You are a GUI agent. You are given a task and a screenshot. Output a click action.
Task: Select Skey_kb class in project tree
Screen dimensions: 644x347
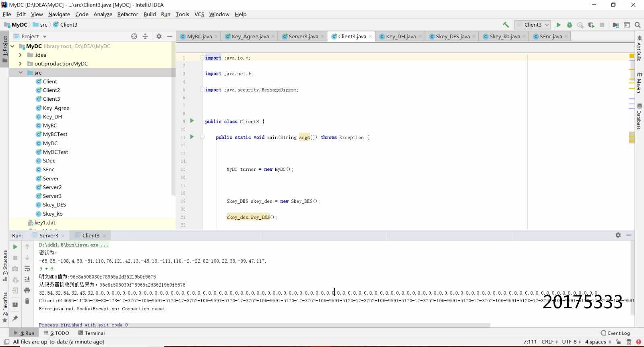point(52,214)
